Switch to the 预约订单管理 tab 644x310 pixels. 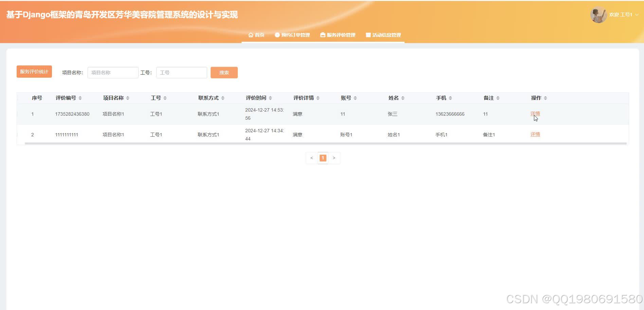295,35
